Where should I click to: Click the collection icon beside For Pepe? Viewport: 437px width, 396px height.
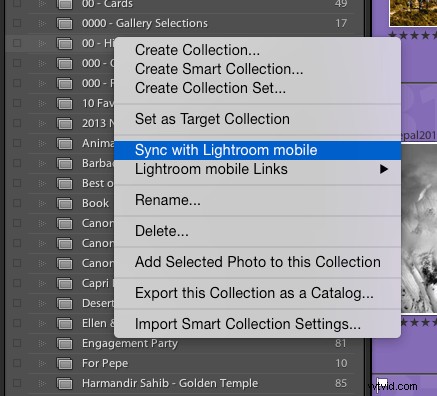64,364
